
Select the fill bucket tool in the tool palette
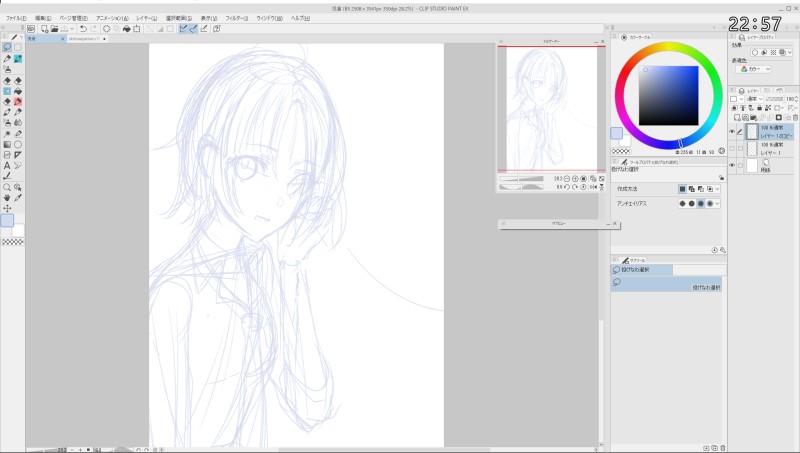18,91
